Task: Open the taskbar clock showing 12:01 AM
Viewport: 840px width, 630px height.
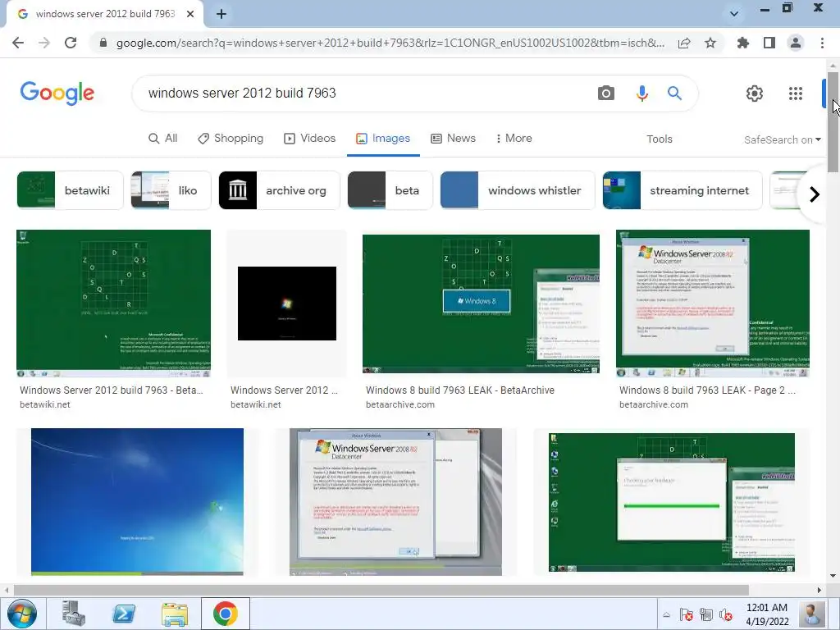Action: click(x=767, y=614)
